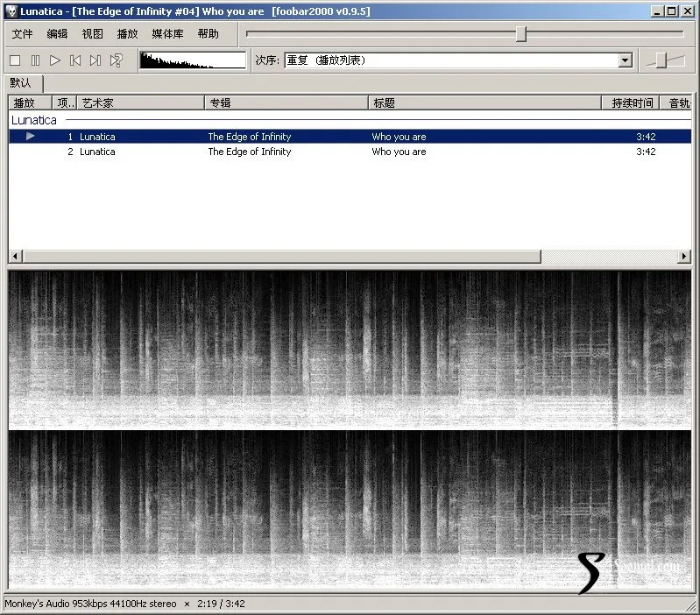Close the foobar2000 window

pyautogui.click(x=688, y=11)
